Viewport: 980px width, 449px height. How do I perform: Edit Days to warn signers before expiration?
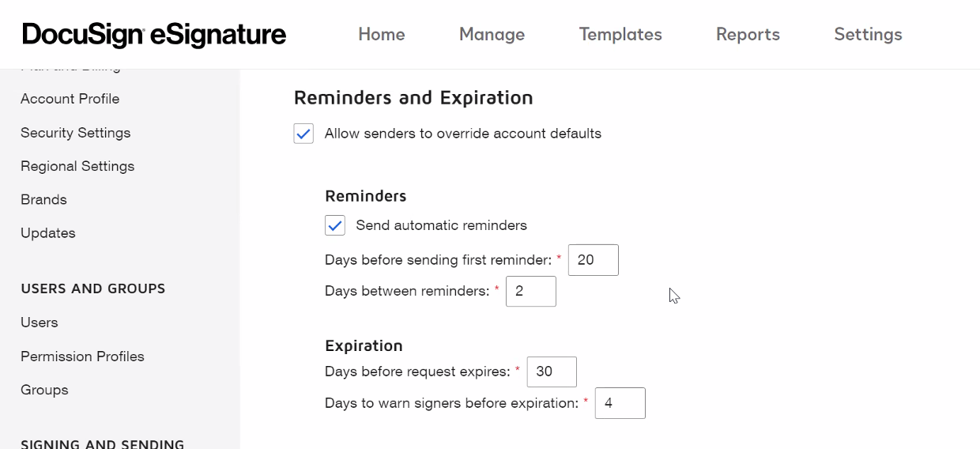pyautogui.click(x=620, y=403)
